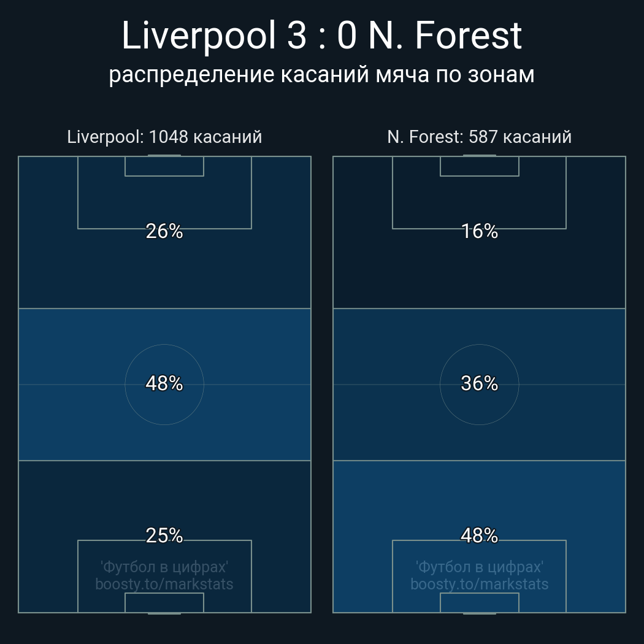Select N. Forest's 48% defensive third value
The width and height of the screenshot is (644, 644).
479,535
